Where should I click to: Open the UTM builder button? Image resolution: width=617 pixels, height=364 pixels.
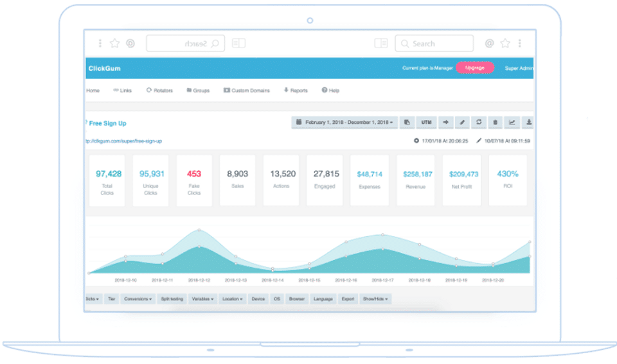[426, 122]
